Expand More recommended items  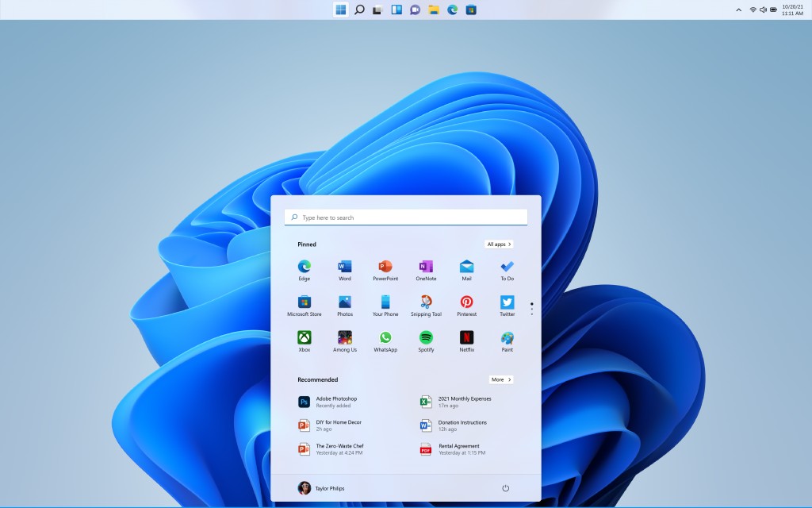[500, 379]
